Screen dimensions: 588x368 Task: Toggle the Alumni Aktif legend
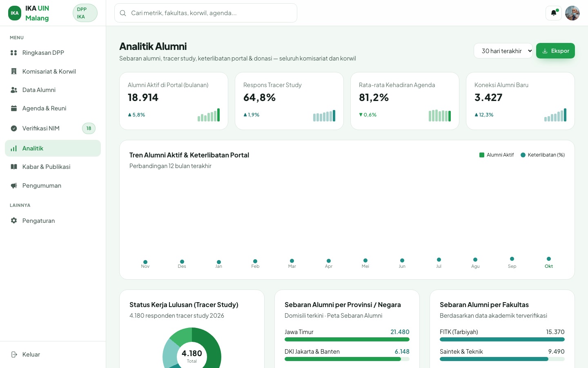497,155
